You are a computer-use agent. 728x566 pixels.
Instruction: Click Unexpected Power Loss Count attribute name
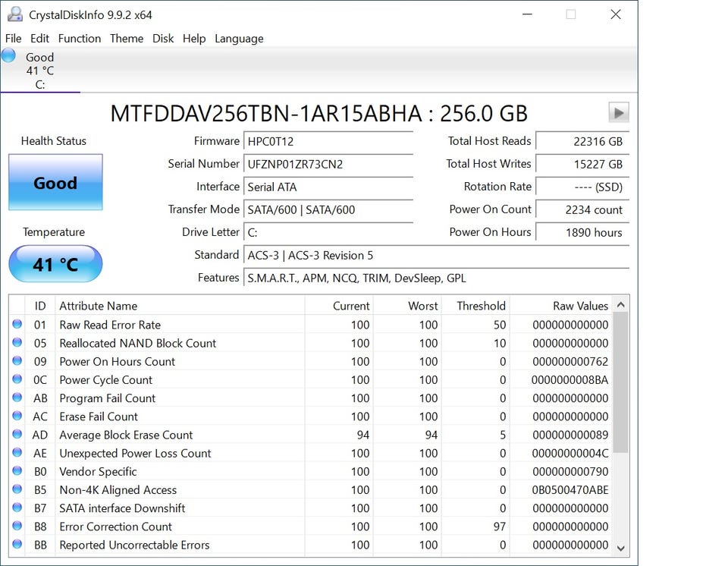pyautogui.click(x=135, y=453)
